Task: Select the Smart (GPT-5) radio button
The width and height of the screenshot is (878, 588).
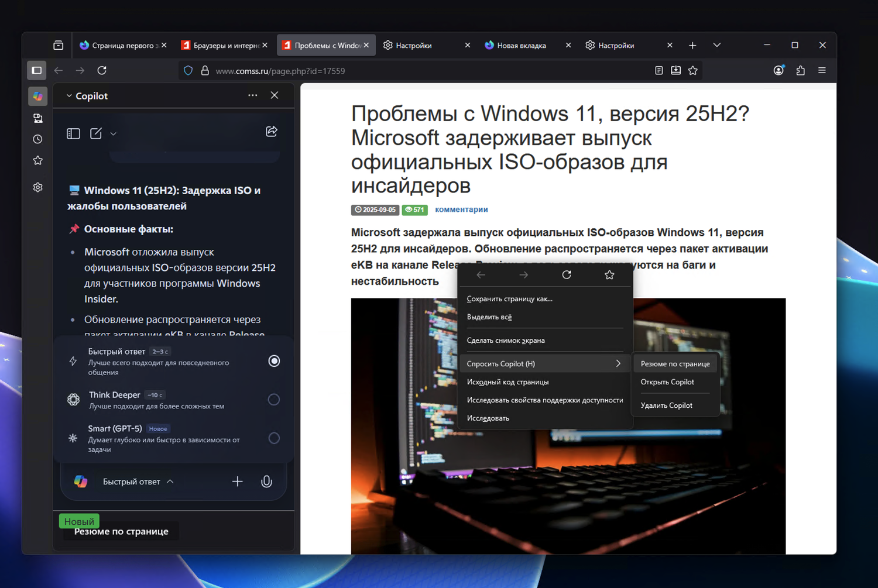Action: click(x=274, y=438)
